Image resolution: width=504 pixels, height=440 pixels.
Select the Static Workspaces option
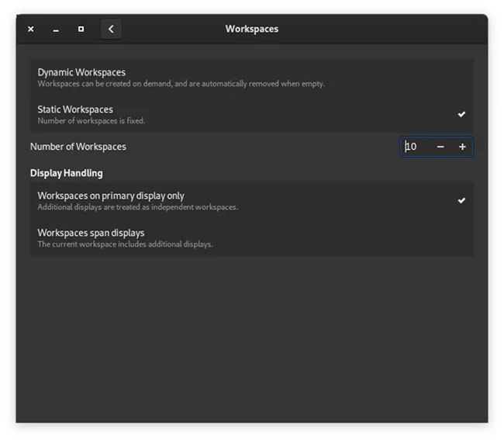coord(252,115)
